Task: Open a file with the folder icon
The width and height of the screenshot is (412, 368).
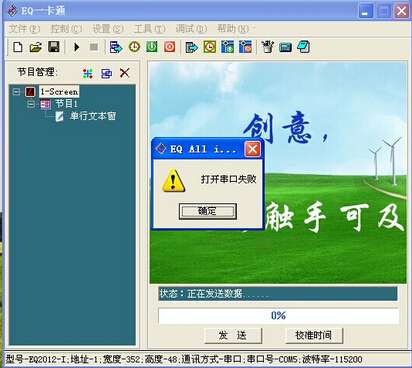Action: click(35, 47)
